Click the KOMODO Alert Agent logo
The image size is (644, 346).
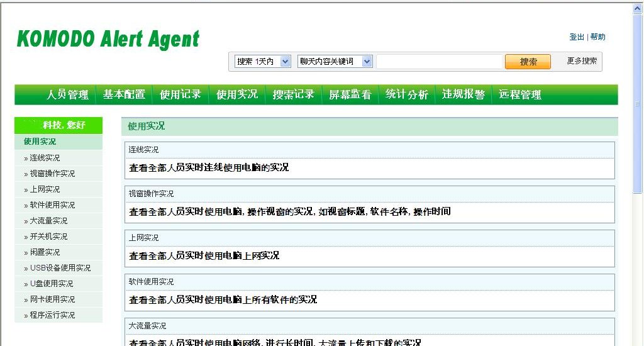(x=108, y=40)
